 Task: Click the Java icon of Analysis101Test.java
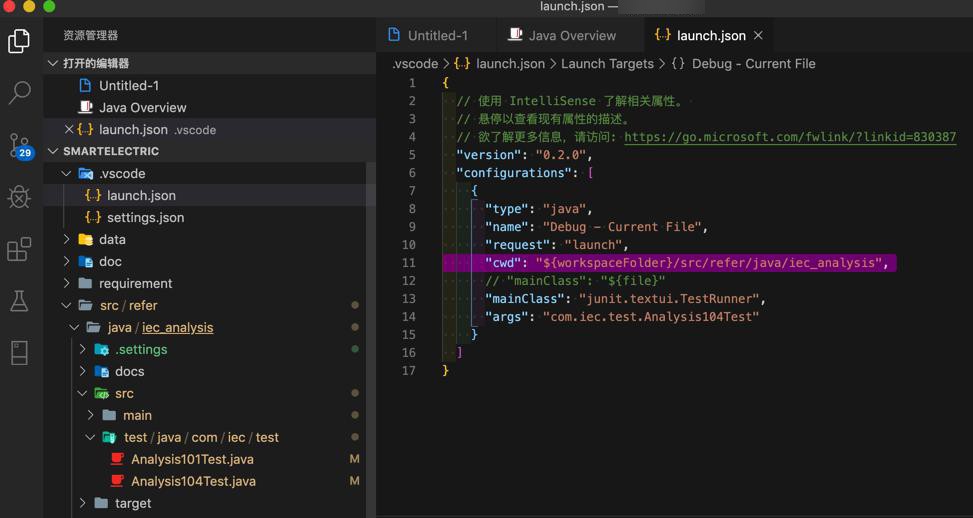[117, 460]
